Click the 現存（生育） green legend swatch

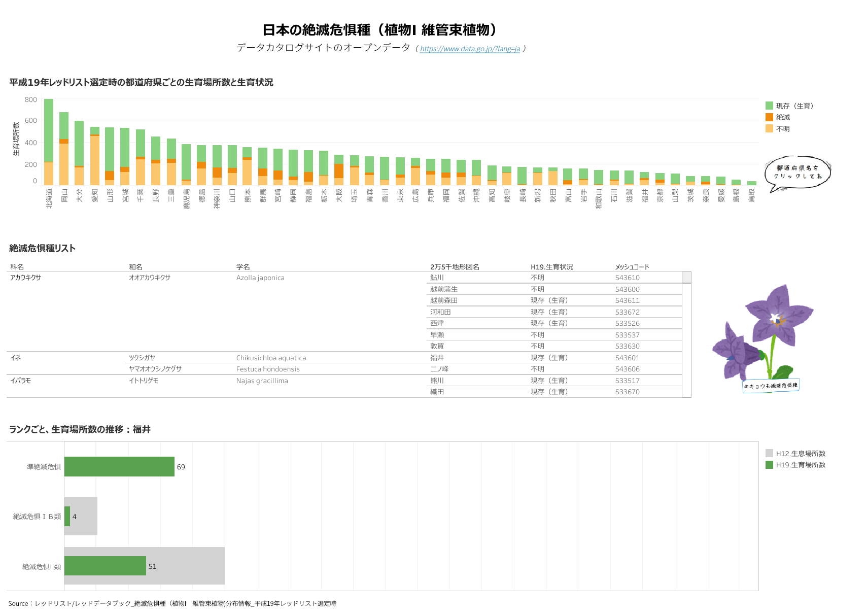(x=769, y=106)
